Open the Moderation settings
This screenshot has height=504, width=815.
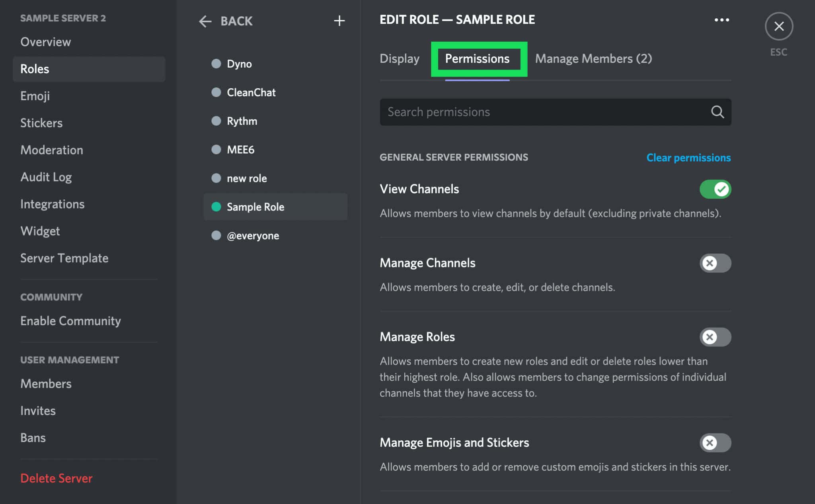[52, 150]
